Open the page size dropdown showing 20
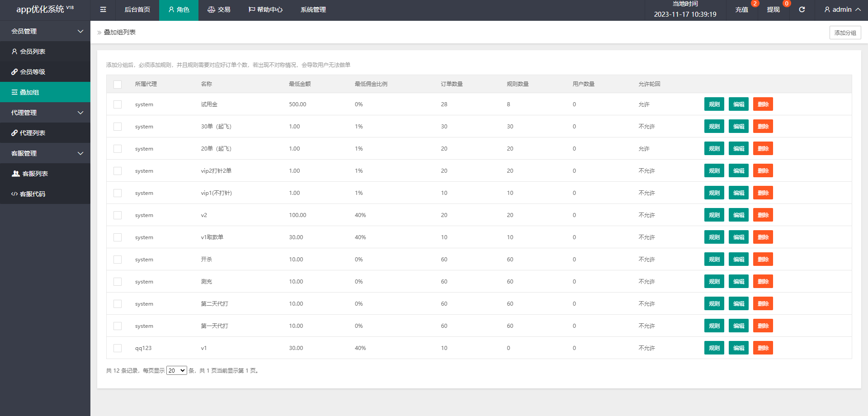868x416 pixels. coord(176,371)
